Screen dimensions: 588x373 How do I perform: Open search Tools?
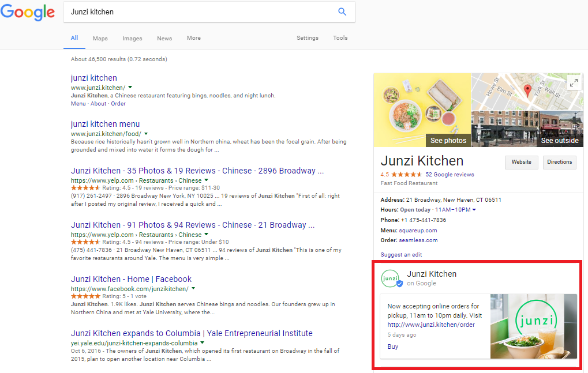click(340, 38)
